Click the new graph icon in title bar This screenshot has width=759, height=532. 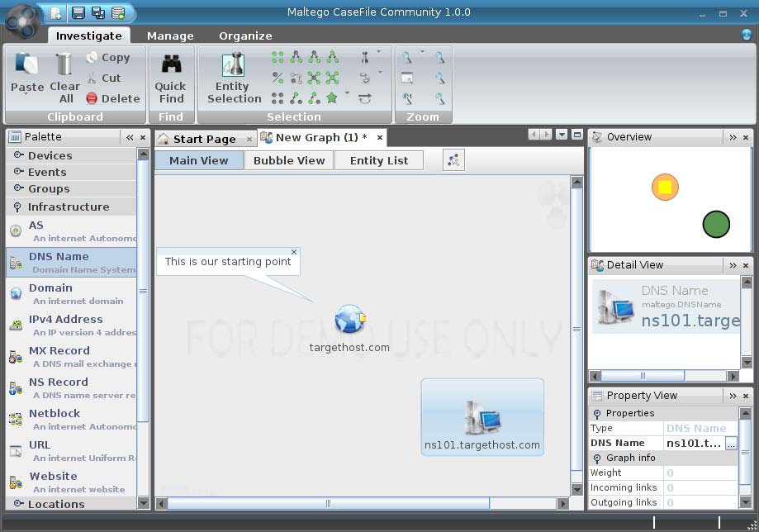(56, 12)
